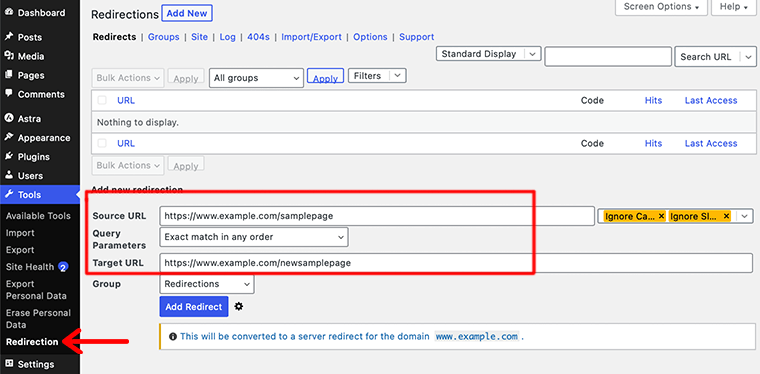The height and width of the screenshot is (374, 760).
Task: Open the All groups dropdown
Action: click(256, 78)
